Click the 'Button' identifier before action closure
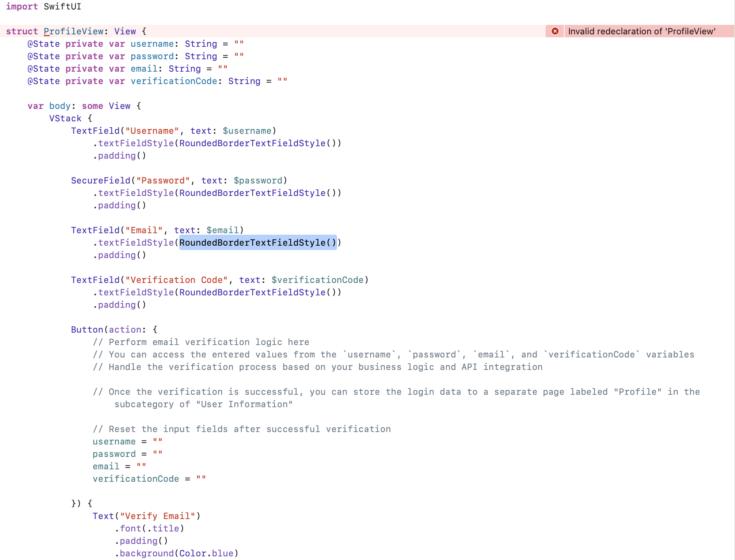This screenshot has height=560, width=735. (x=87, y=330)
